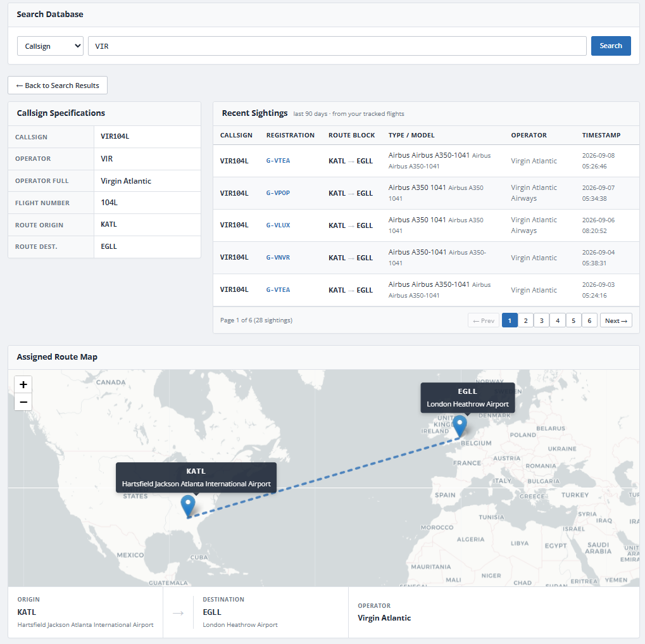Click the EGLL destination map pin
Viewport: 645px width, 644px height.
460,426
